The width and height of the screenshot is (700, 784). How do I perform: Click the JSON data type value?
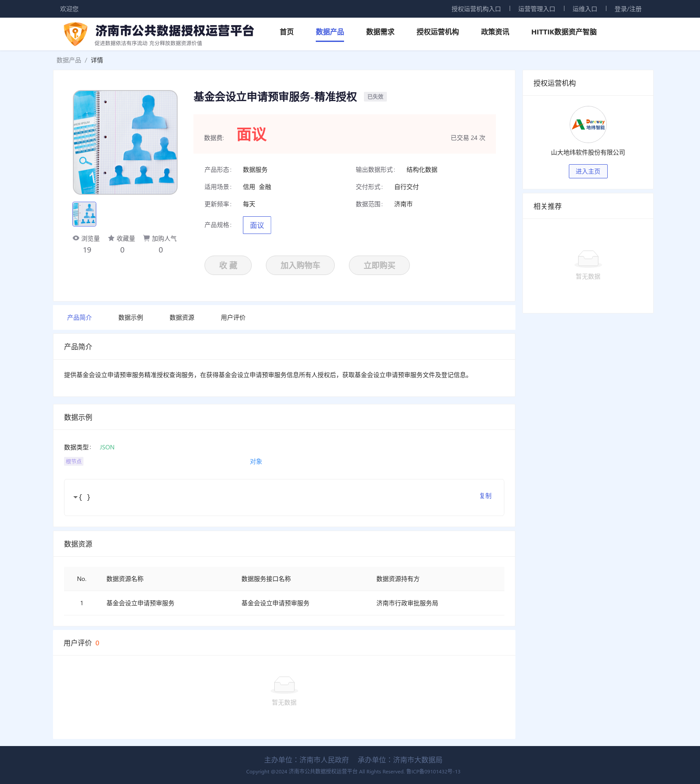[107, 447]
